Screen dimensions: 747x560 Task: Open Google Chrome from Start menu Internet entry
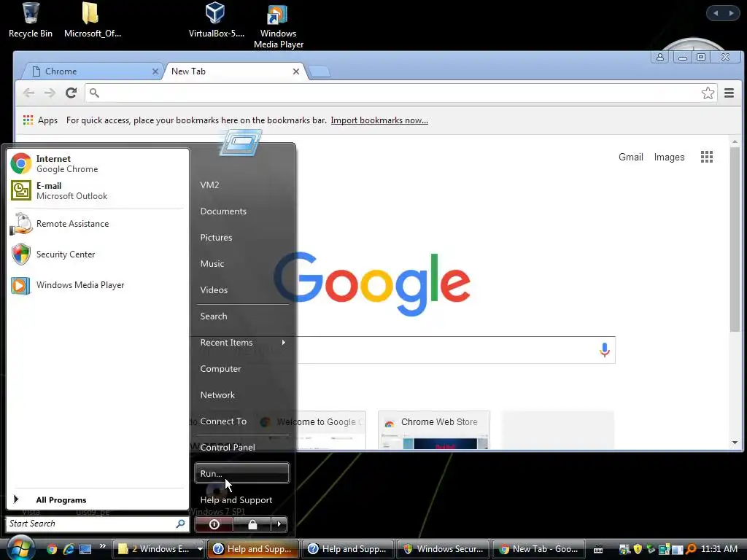pyautogui.click(x=97, y=163)
